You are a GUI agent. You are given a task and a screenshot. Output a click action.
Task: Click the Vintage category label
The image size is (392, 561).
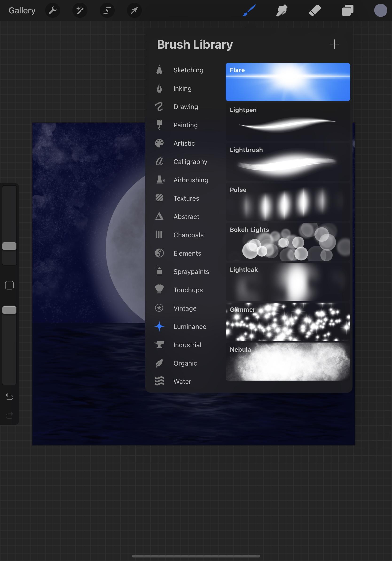coord(185,308)
